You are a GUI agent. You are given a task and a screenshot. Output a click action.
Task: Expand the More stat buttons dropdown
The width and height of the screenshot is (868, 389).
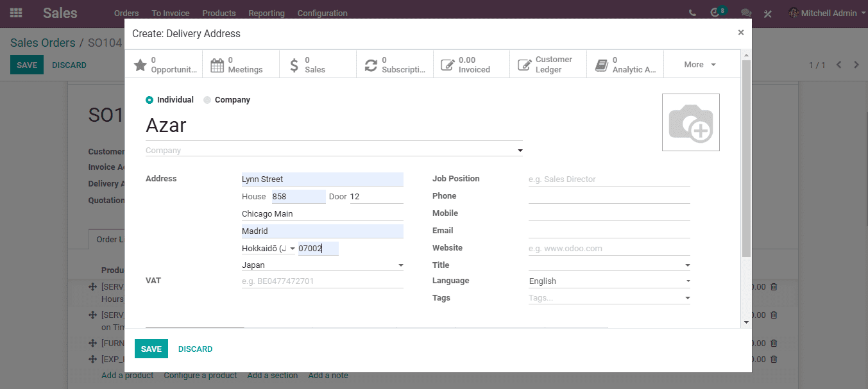click(700, 64)
